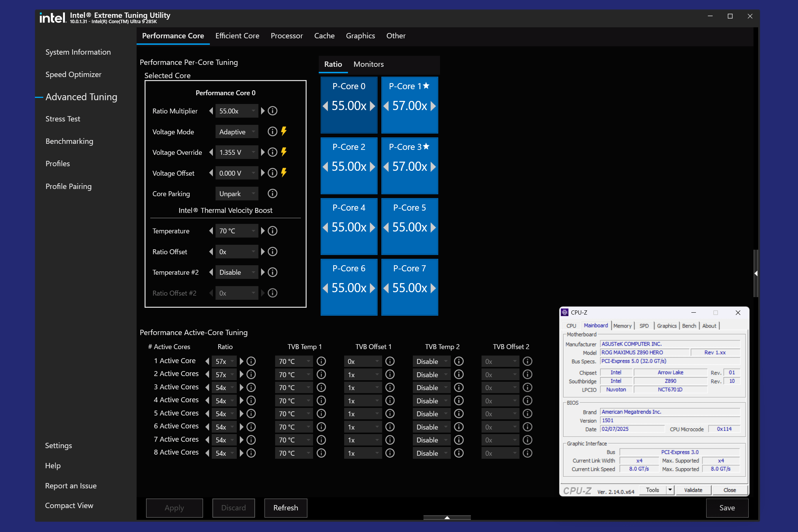Open the Voltage Mode Adaptive dropdown

tap(237, 132)
